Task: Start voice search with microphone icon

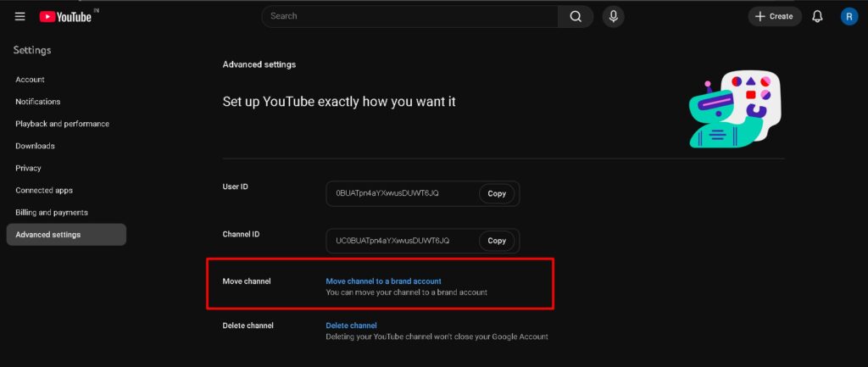Action: 614,17
